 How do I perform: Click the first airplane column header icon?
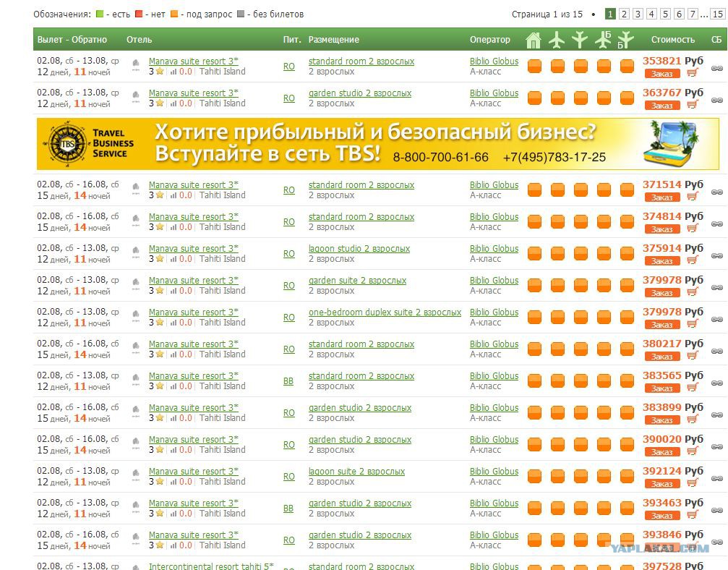click(557, 40)
